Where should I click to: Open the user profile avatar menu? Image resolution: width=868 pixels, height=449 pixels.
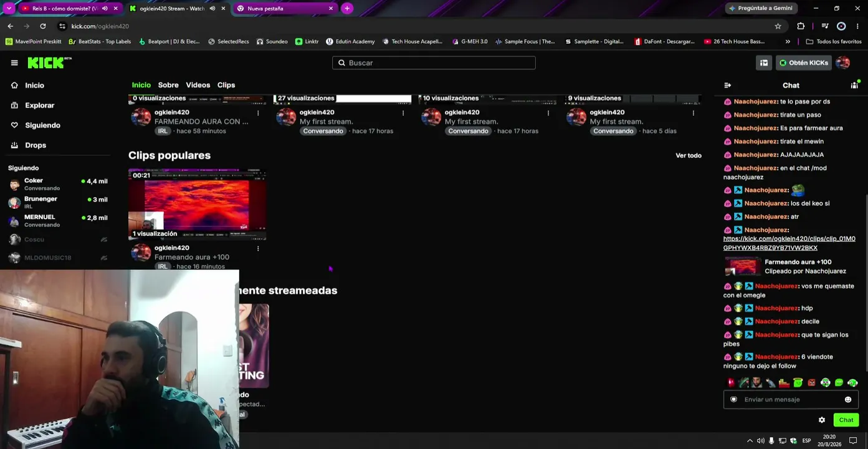point(843,63)
